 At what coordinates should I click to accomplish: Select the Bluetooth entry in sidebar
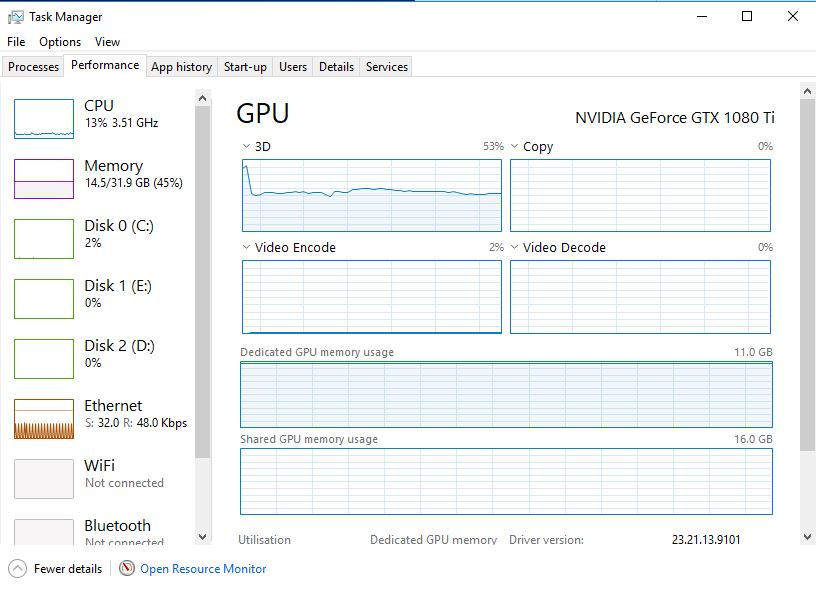[99, 531]
